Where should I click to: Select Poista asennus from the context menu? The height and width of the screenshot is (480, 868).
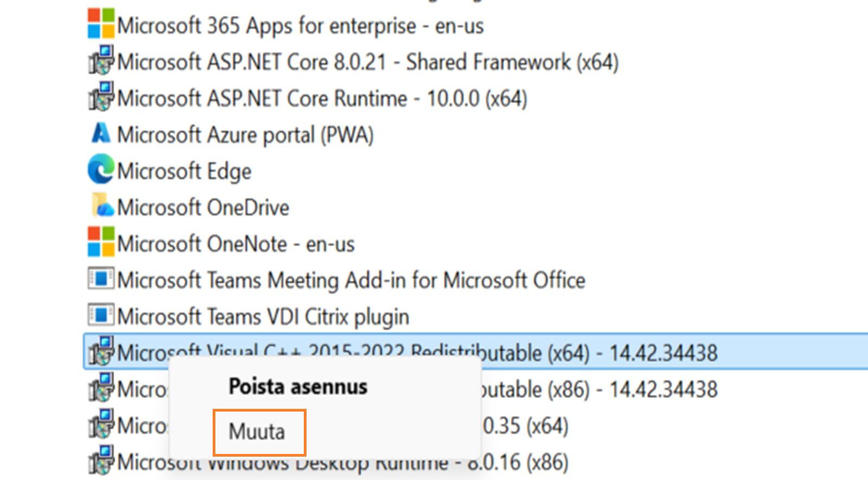(298, 387)
